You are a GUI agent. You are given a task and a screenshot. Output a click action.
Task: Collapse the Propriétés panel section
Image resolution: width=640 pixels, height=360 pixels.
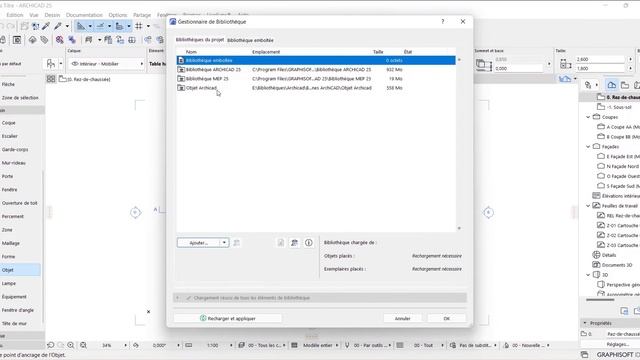[585, 323]
